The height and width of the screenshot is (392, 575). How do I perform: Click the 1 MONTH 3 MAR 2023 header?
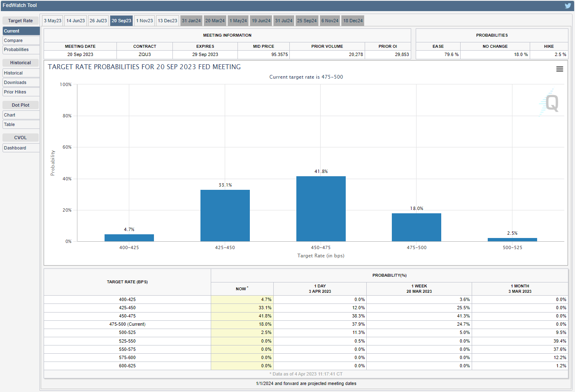click(520, 289)
